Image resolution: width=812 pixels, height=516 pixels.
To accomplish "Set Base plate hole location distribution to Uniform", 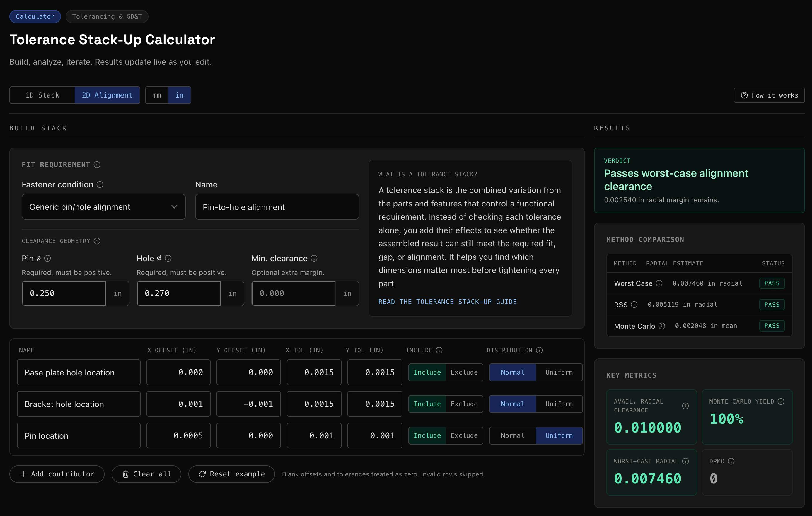I will (x=559, y=372).
